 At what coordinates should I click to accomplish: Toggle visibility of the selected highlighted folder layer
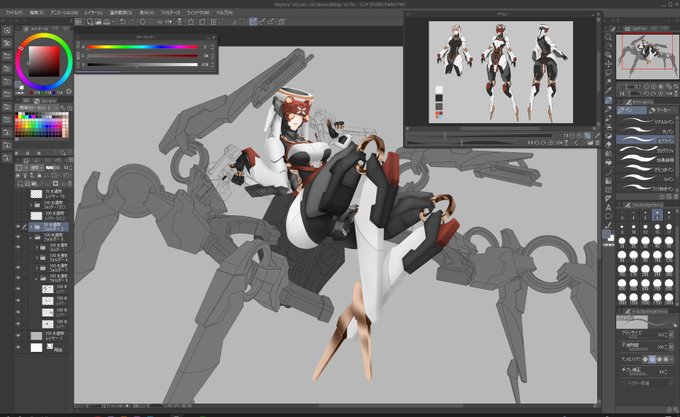tap(18, 227)
